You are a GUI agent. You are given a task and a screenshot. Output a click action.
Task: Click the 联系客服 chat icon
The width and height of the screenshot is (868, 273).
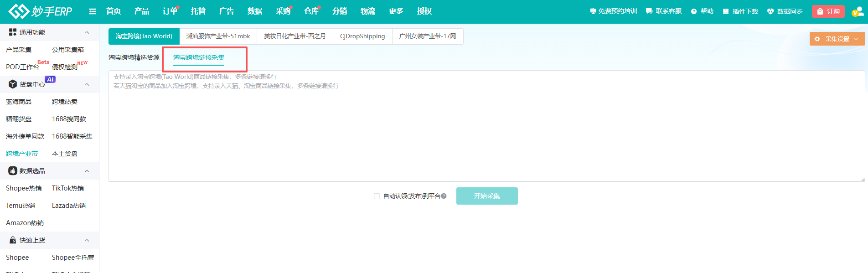tap(649, 11)
